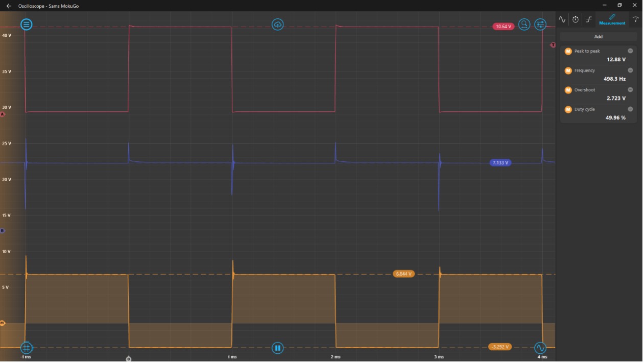Open the main hamburger menu

(27, 25)
